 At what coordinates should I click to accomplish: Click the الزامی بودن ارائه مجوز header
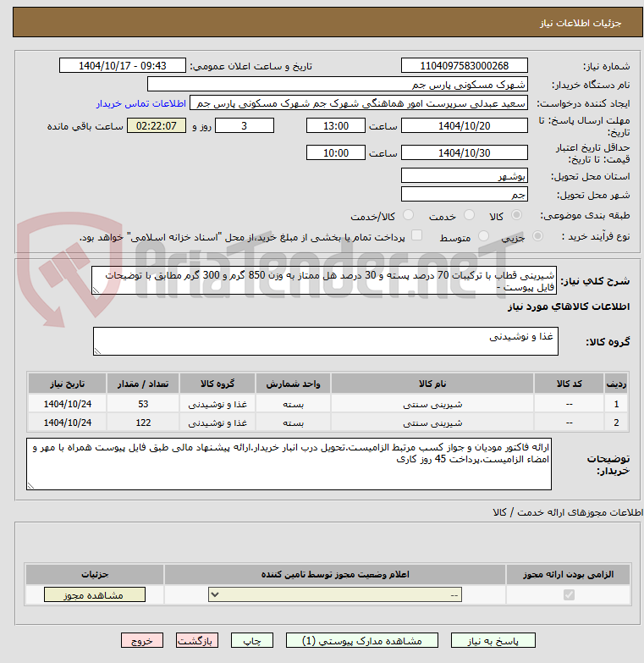pyautogui.click(x=569, y=574)
